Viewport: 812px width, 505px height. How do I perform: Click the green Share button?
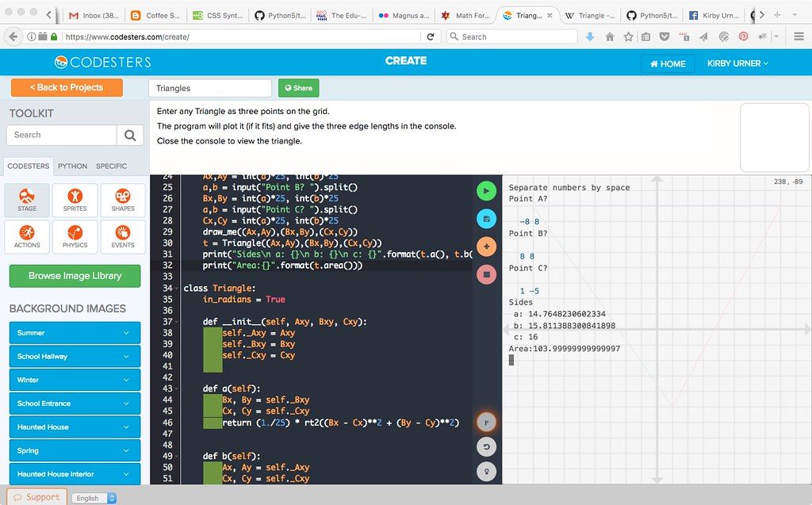coord(299,88)
